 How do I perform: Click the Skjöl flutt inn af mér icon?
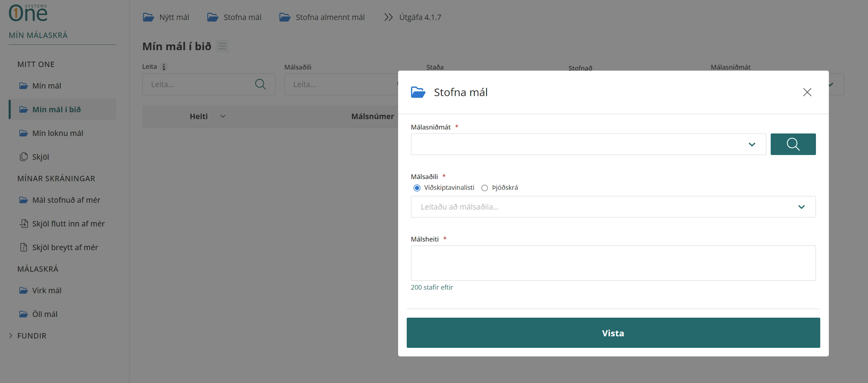[24, 224]
